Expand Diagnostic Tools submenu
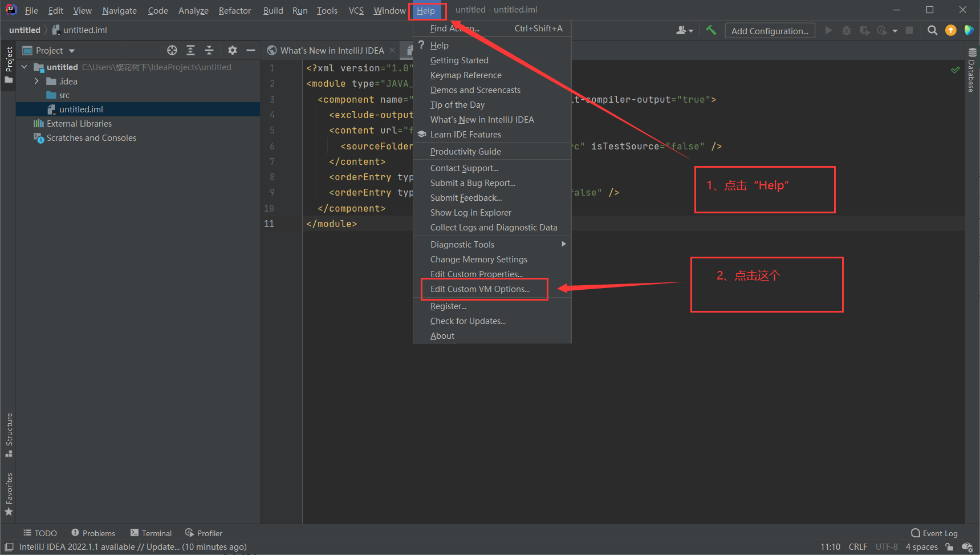Viewport: 980px width, 555px height. coord(492,245)
